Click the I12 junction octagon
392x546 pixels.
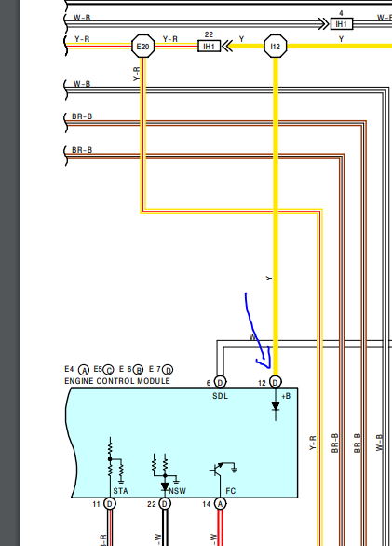[x=276, y=46]
